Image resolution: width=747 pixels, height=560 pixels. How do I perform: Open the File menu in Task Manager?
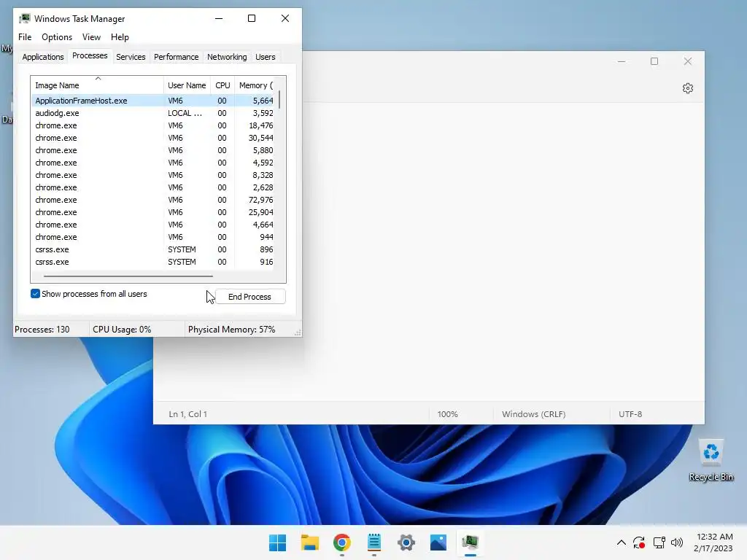click(25, 37)
